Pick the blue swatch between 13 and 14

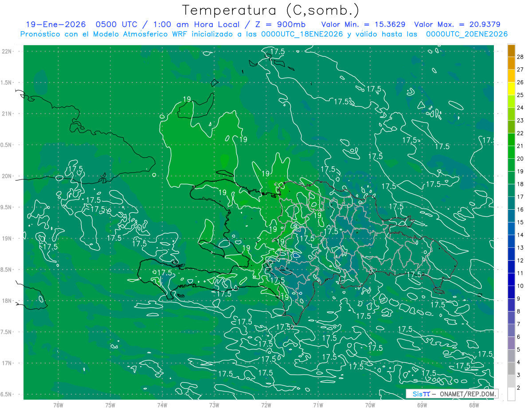[x=511, y=241]
